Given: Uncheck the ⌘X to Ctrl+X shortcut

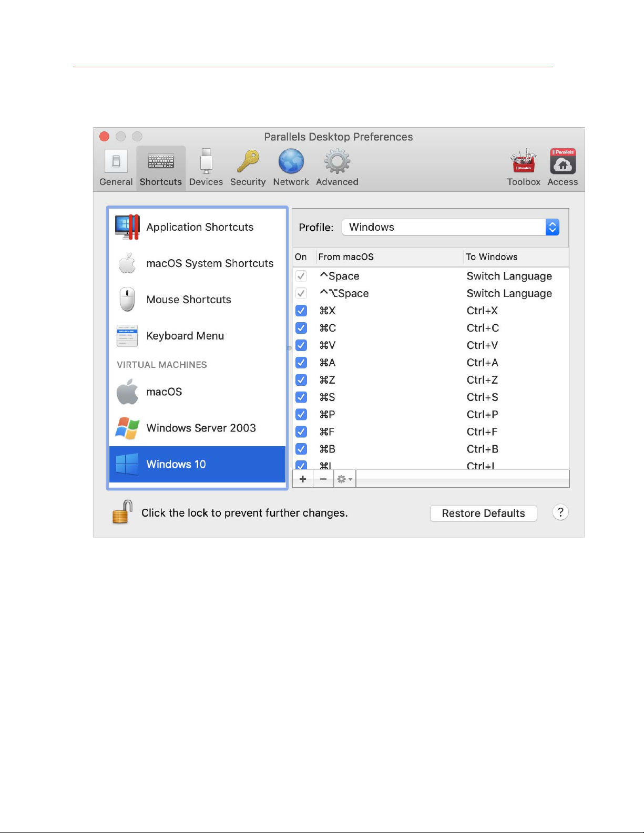Looking at the screenshot, I should (301, 311).
